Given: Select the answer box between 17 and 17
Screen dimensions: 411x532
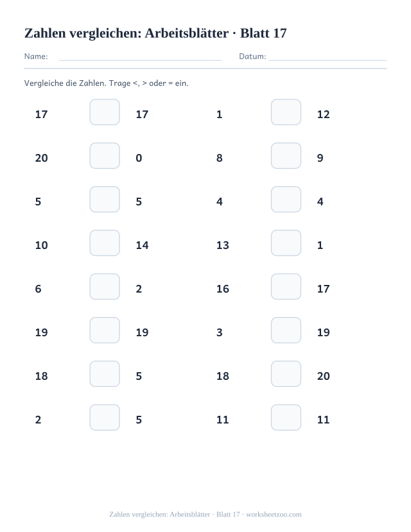Looking at the screenshot, I should pyautogui.click(x=105, y=112).
